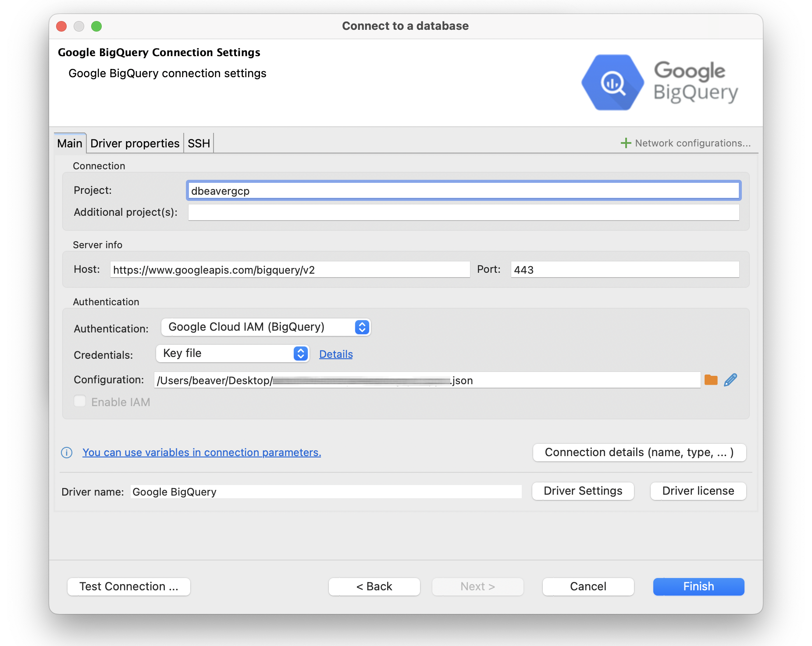The height and width of the screenshot is (646, 812).
Task: Cancel the connection dialog
Action: (588, 586)
